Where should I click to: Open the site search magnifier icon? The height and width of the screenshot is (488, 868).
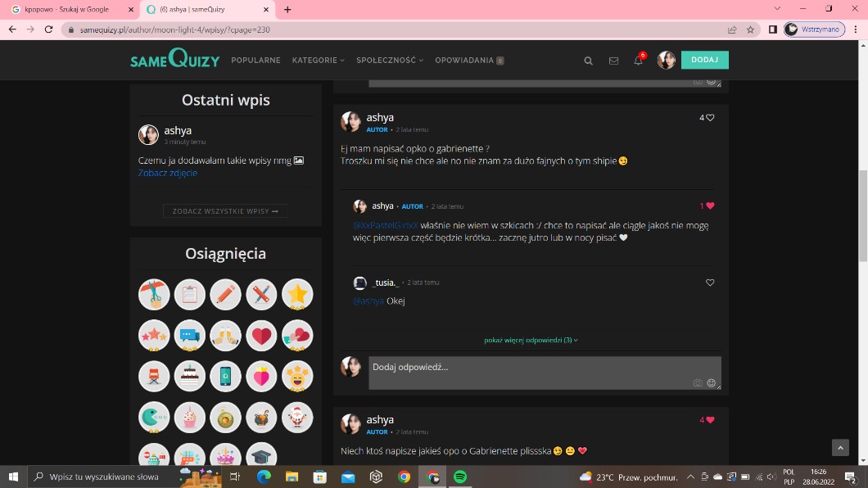point(588,61)
